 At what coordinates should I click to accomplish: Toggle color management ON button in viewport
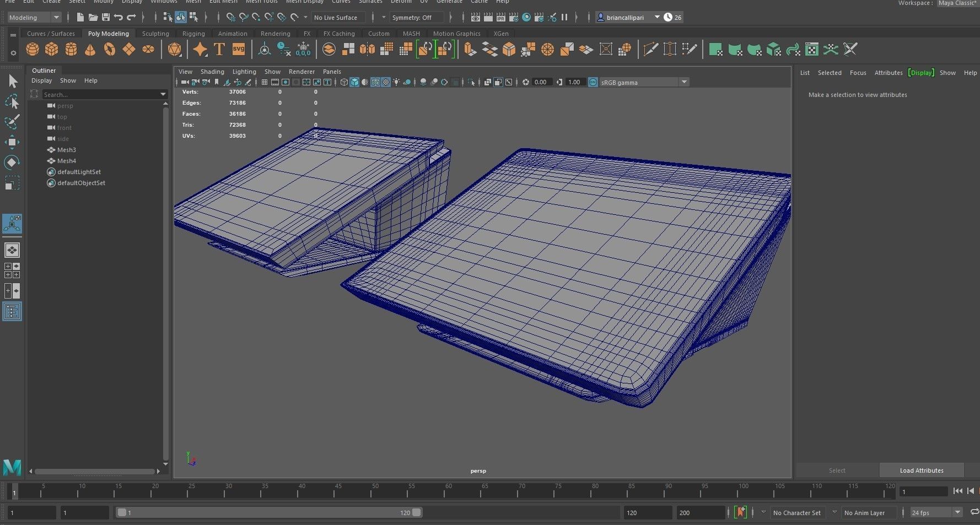coord(593,82)
